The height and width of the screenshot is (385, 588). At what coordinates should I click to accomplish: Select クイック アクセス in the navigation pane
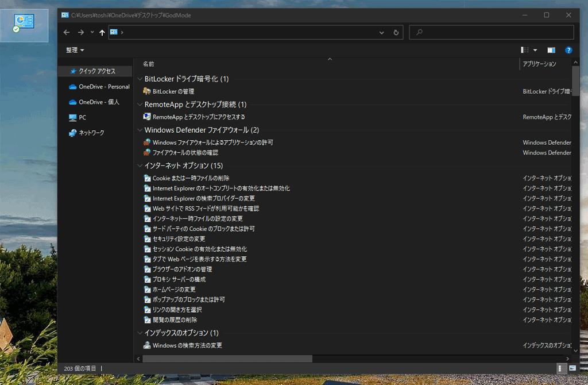[95, 71]
